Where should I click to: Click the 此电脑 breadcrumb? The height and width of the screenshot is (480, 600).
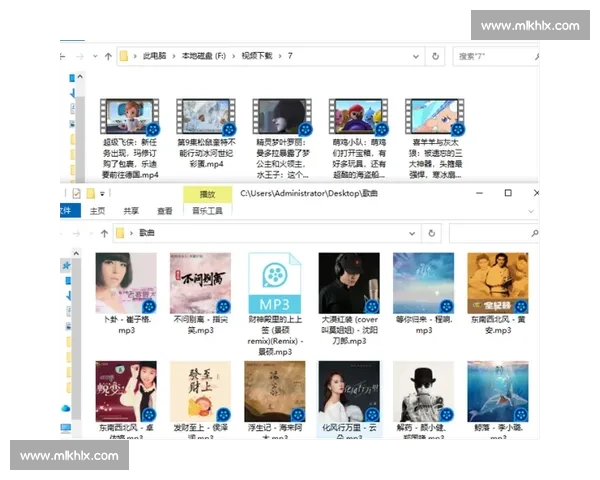[x=155, y=56]
